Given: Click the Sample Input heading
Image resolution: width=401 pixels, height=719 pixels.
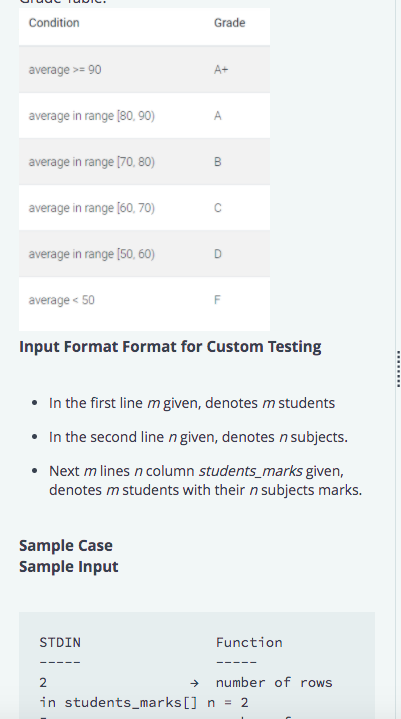Looking at the screenshot, I should (69, 567).
